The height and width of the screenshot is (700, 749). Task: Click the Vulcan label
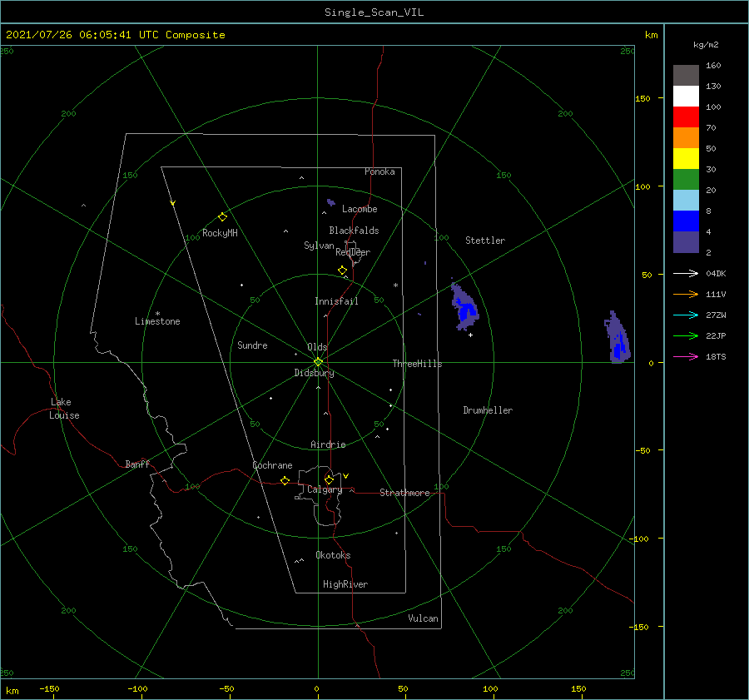423,618
